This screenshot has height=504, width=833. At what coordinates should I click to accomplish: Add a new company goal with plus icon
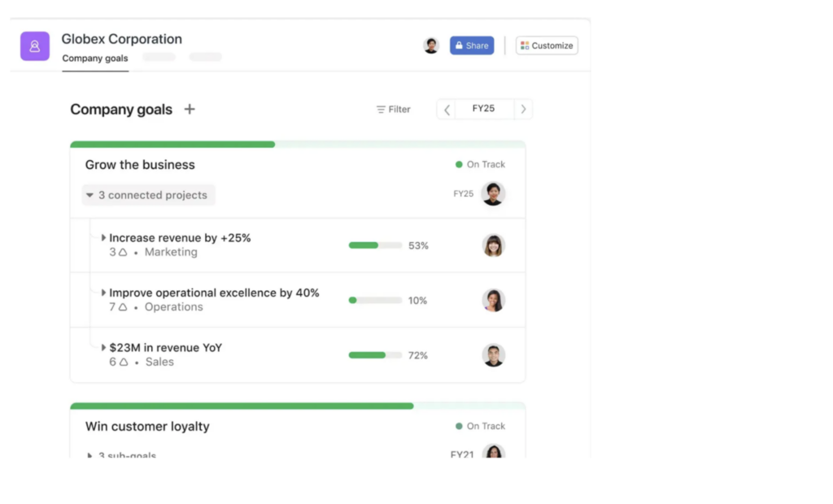point(189,110)
